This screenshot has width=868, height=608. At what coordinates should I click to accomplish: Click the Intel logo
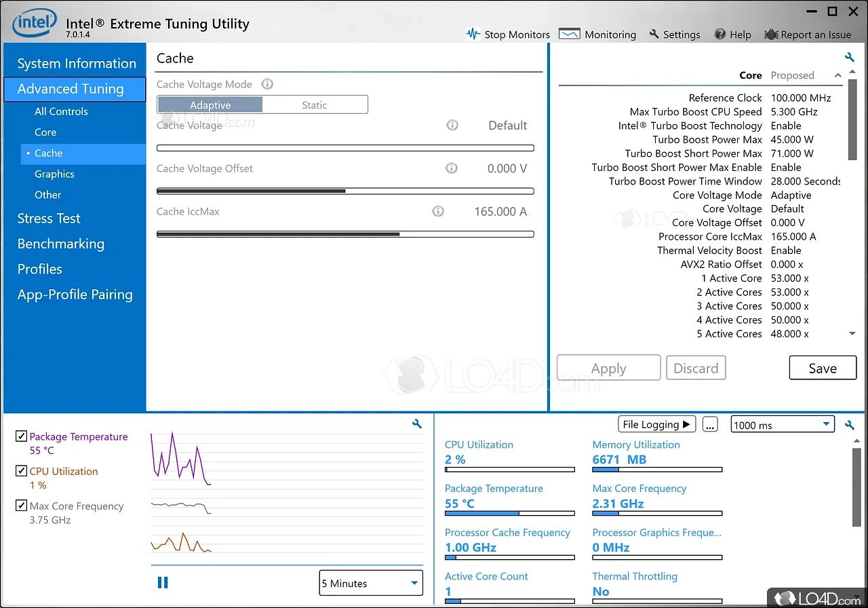(x=35, y=24)
